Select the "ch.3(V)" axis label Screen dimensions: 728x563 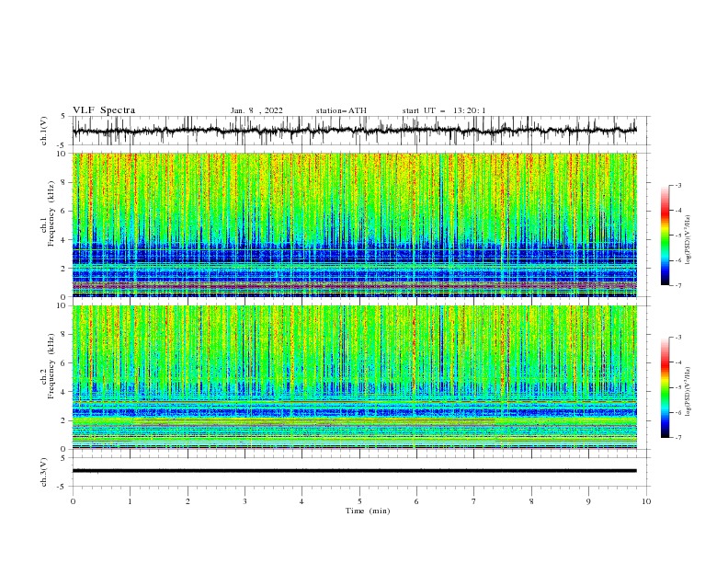pyautogui.click(x=44, y=472)
